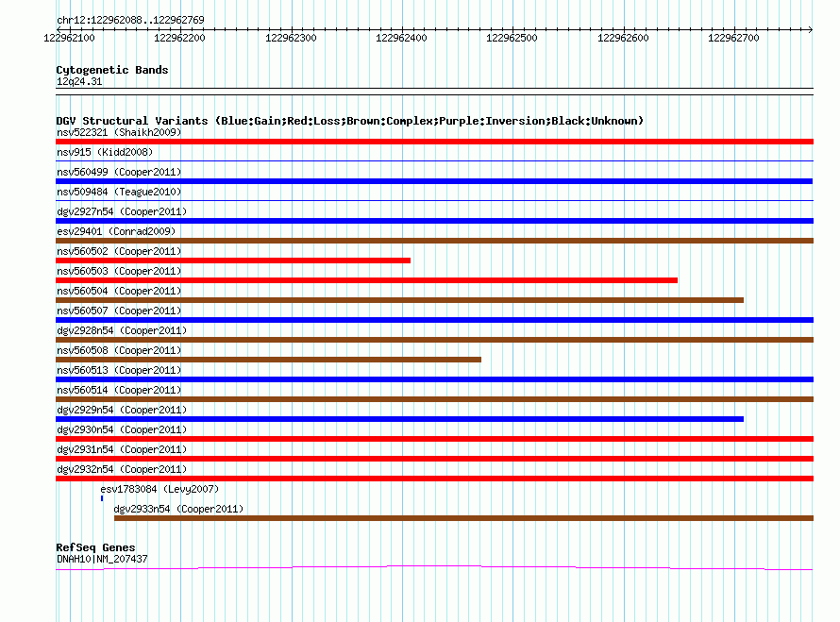Click the blue nsv560507 gain bar
This screenshot has height=622, width=840.
coord(434,320)
